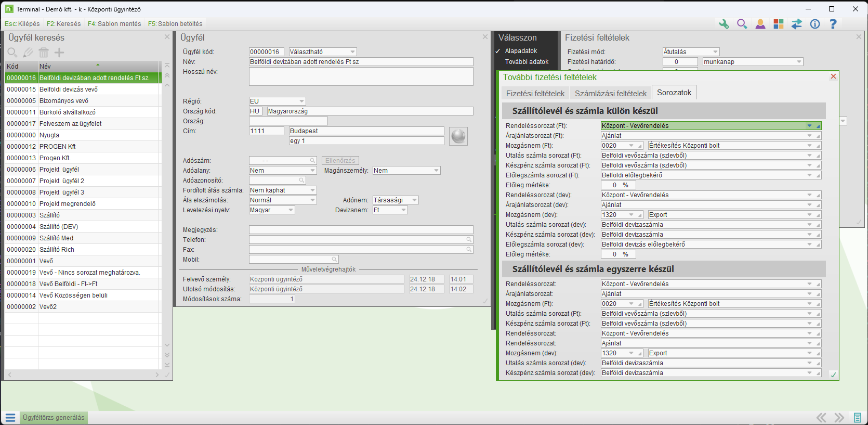Open the Régió dropdown showing EU

301,101
